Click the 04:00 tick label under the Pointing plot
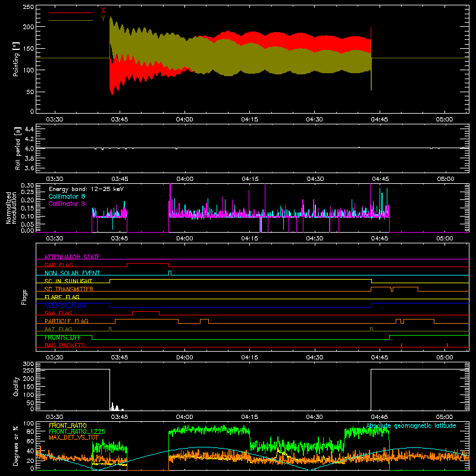This screenshot has height=476, width=476. pyautogui.click(x=184, y=120)
